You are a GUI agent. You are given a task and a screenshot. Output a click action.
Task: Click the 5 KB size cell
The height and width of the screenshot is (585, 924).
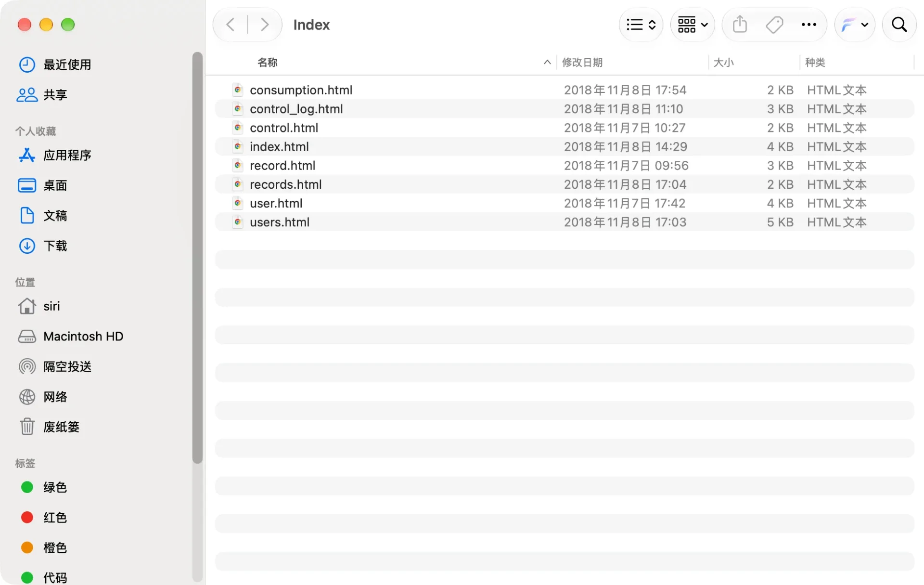[780, 222]
